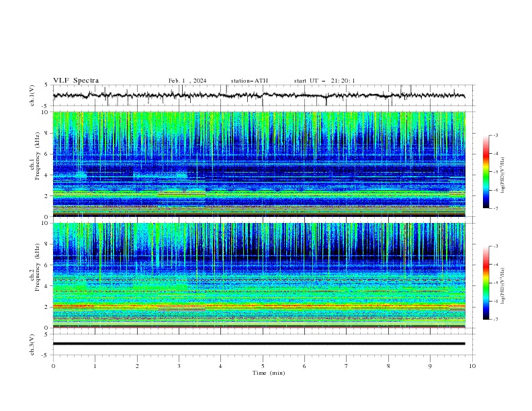The height and width of the screenshot is (411, 532).
Task: Click the ch.1 PSD color bar axis label
Action: click(504, 175)
